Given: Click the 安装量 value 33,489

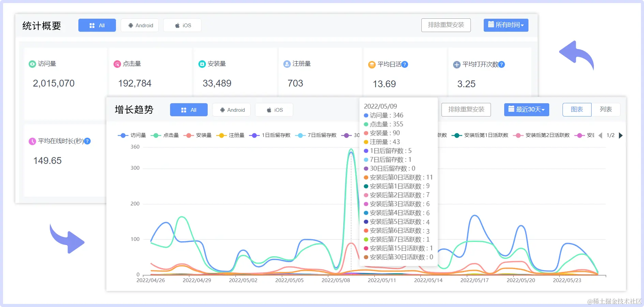Looking at the screenshot, I should [217, 83].
